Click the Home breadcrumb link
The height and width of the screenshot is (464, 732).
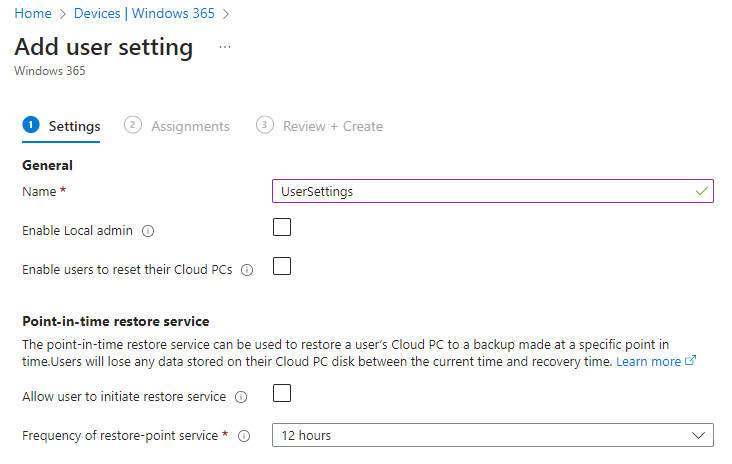[33, 14]
